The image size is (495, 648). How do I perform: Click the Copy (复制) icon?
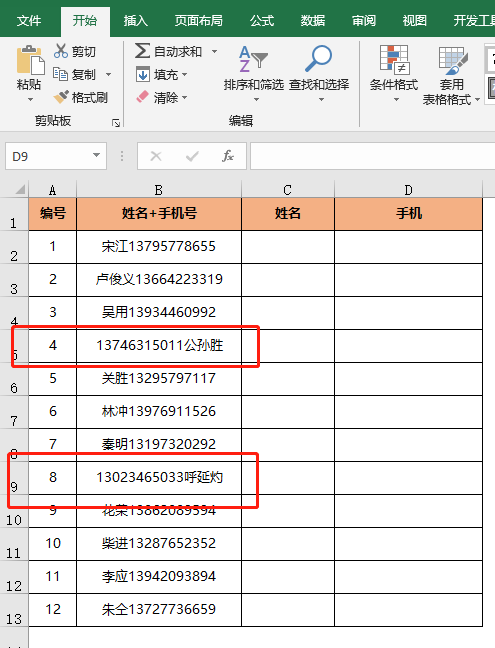pyautogui.click(x=61, y=74)
